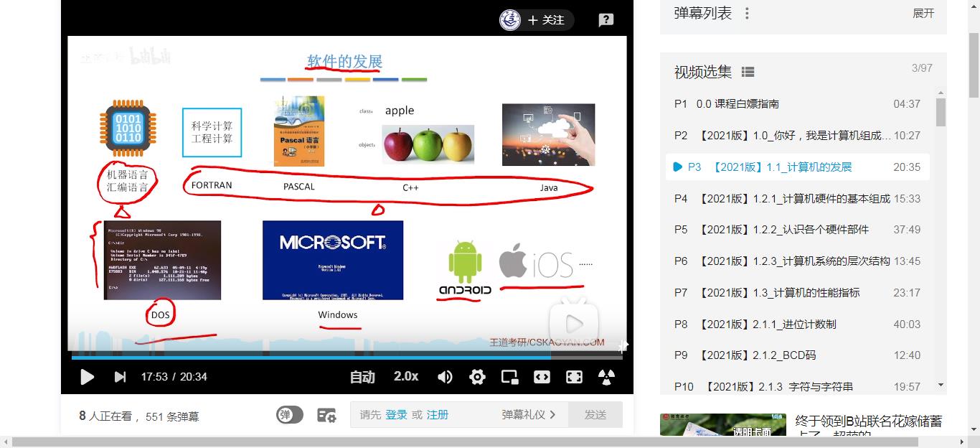The width and height of the screenshot is (980, 448).
Task: Open P5 1.2.2_认识各个硬件部件
Action: 797,230
